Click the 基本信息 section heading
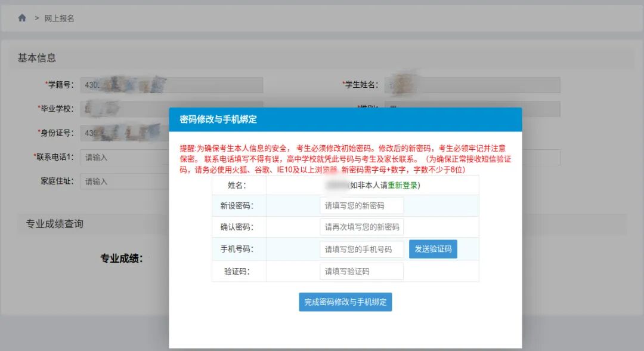This screenshot has width=644, height=351. pos(36,58)
